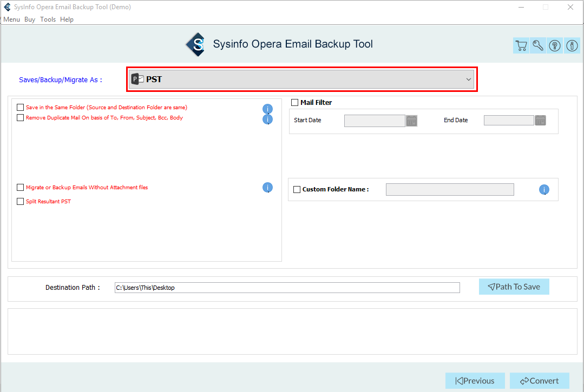
Task: Click the Previous button
Action: 475,381
